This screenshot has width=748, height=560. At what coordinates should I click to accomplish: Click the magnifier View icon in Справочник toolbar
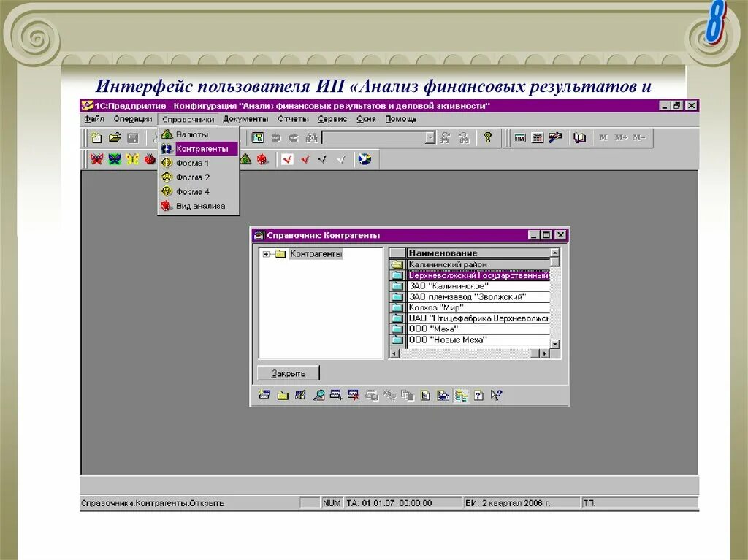coord(318,395)
